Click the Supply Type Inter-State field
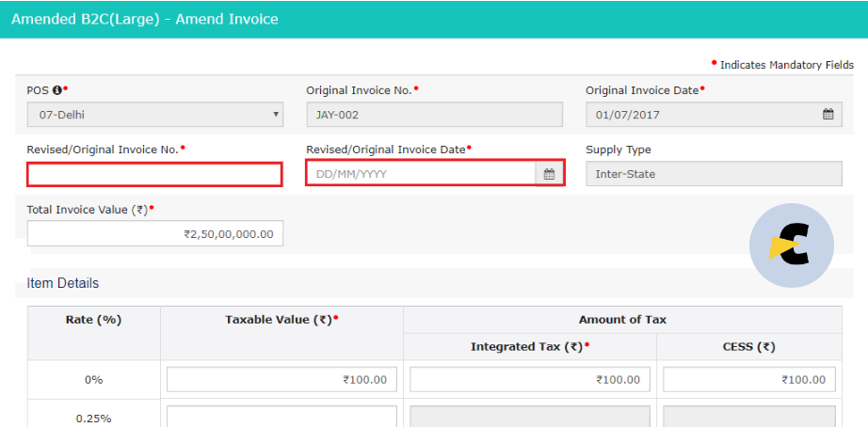868x427 pixels. [x=715, y=174]
